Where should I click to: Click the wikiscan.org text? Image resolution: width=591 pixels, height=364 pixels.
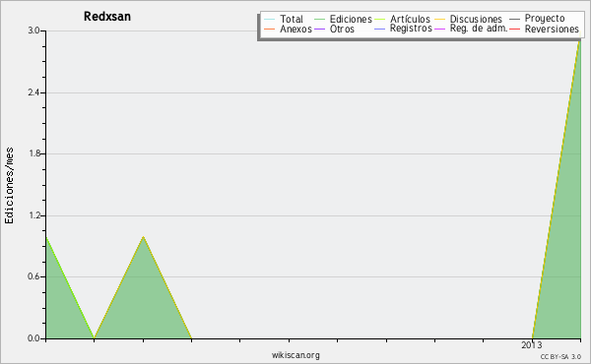[295, 355]
